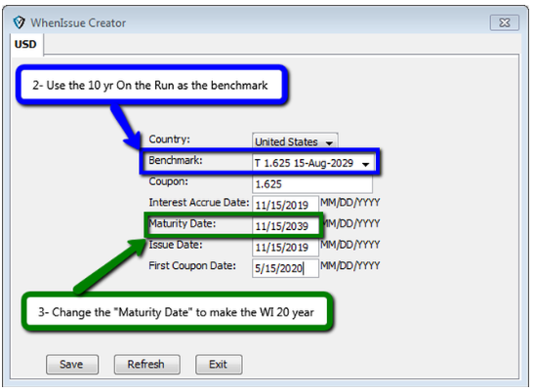Click the Coupon field with 1.625
This screenshot has height=392, width=535.
coord(312,184)
